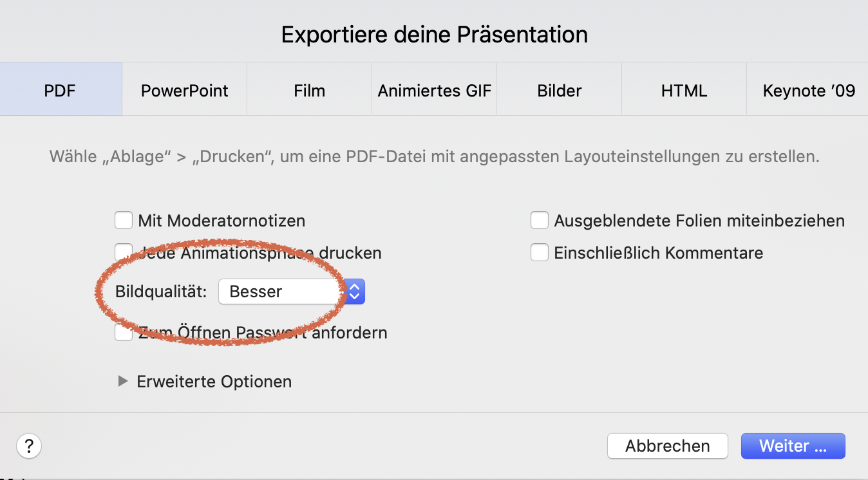Select the PowerPoint export tab
The height and width of the screenshot is (480, 868).
pos(184,91)
